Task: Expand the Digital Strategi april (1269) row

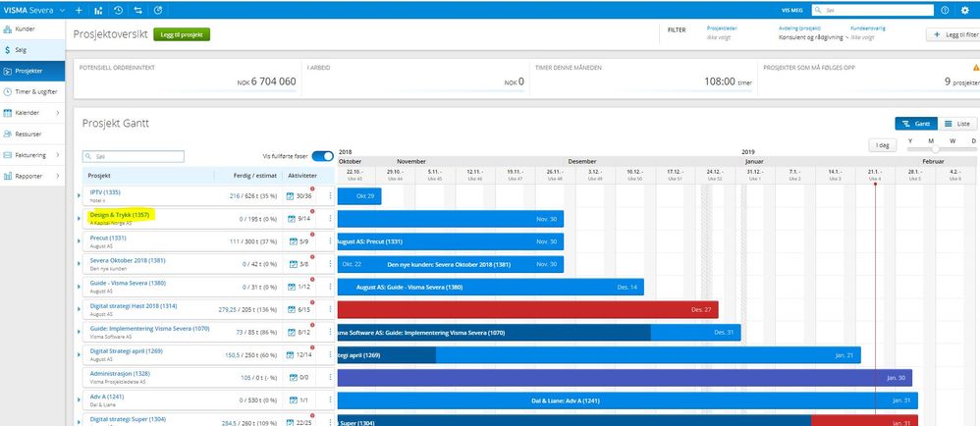Action: click(x=79, y=354)
